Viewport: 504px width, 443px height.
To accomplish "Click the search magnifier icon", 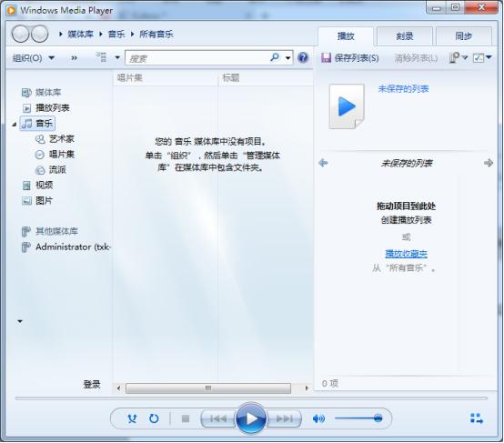I will [x=275, y=57].
